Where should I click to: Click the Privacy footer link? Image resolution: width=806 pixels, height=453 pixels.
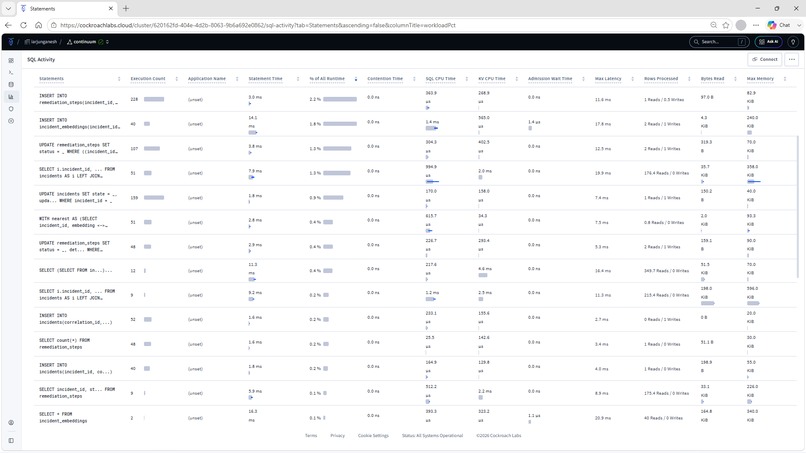tap(337, 436)
